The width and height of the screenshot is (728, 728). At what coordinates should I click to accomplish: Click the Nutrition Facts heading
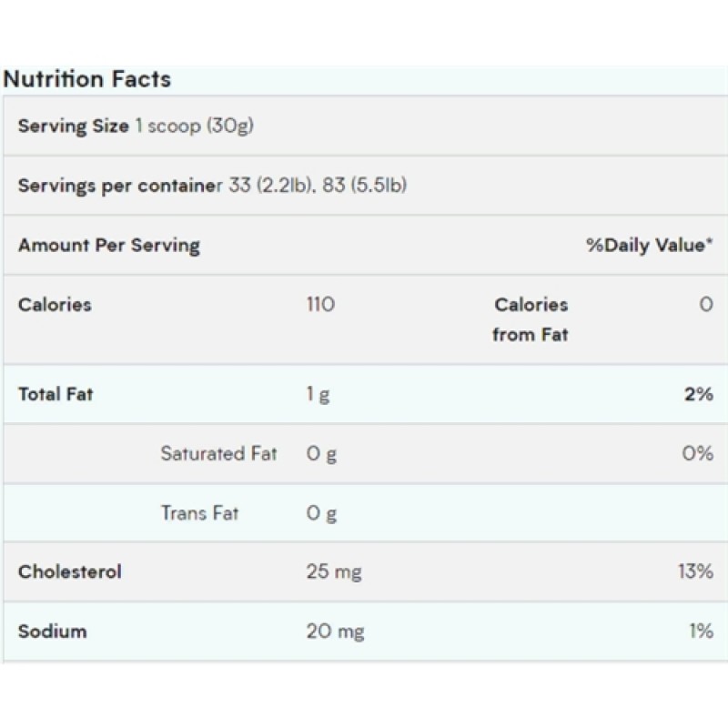tap(86, 79)
